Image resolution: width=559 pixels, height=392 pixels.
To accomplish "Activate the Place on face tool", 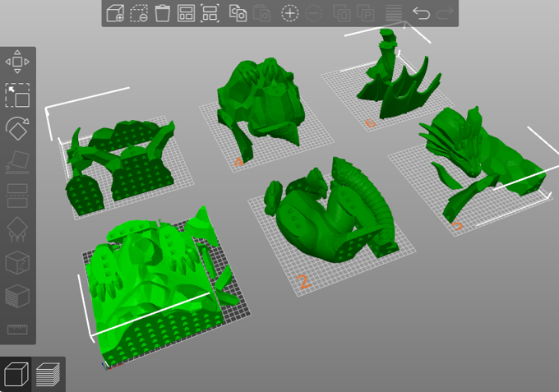I will coord(17,162).
